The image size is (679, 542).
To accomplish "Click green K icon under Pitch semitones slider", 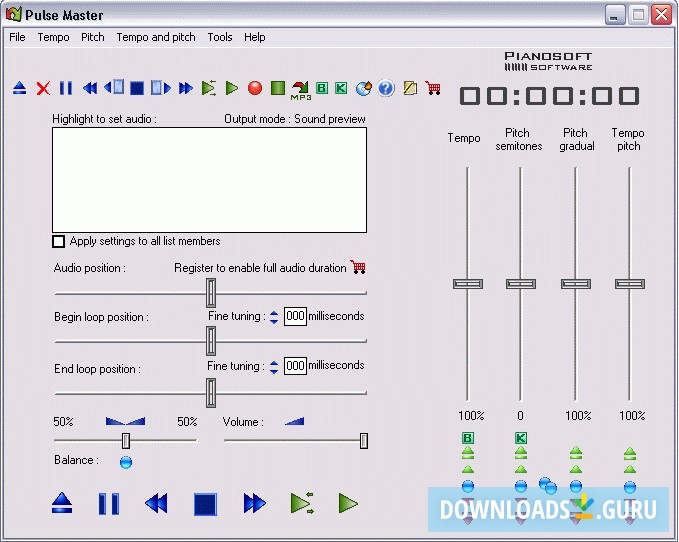I will point(521,438).
